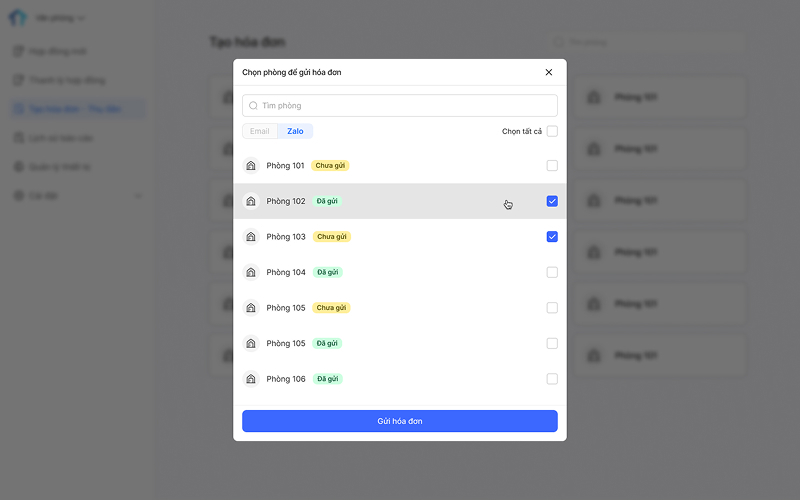Select the Zalo tab
Viewport: 800px width, 500px height.
[x=295, y=131]
